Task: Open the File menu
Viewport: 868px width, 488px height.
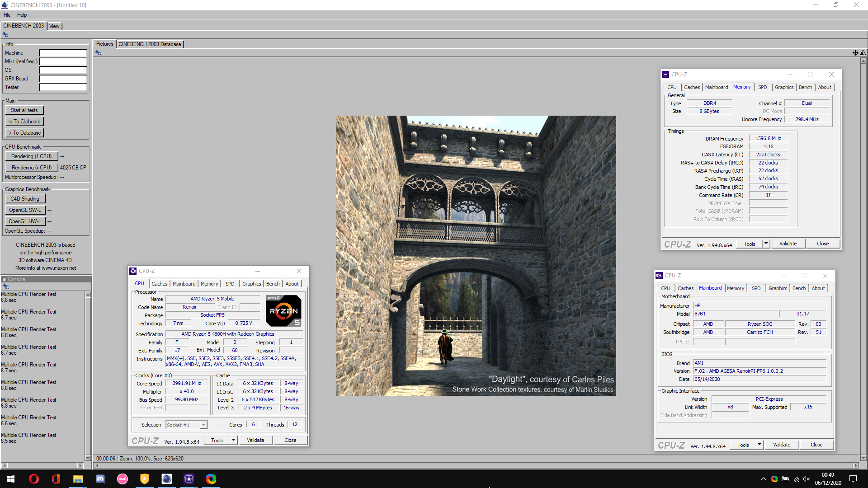Action: pyautogui.click(x=7, y=15)
